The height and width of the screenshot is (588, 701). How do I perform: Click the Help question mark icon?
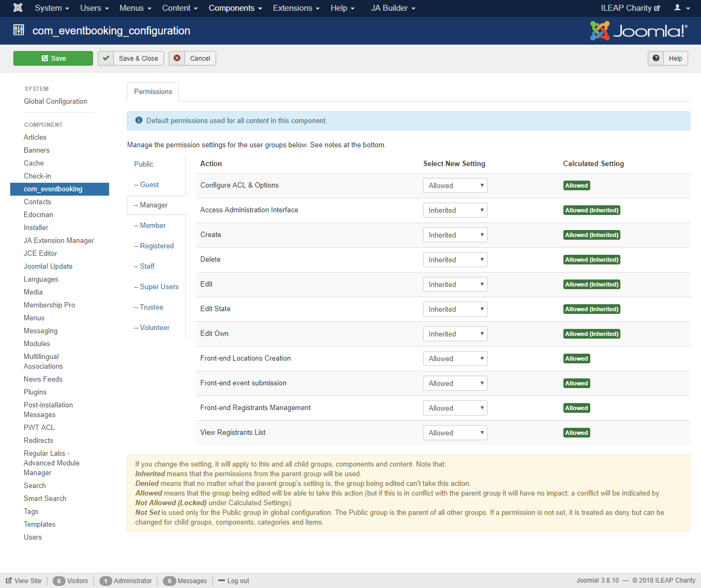point(656,58)
